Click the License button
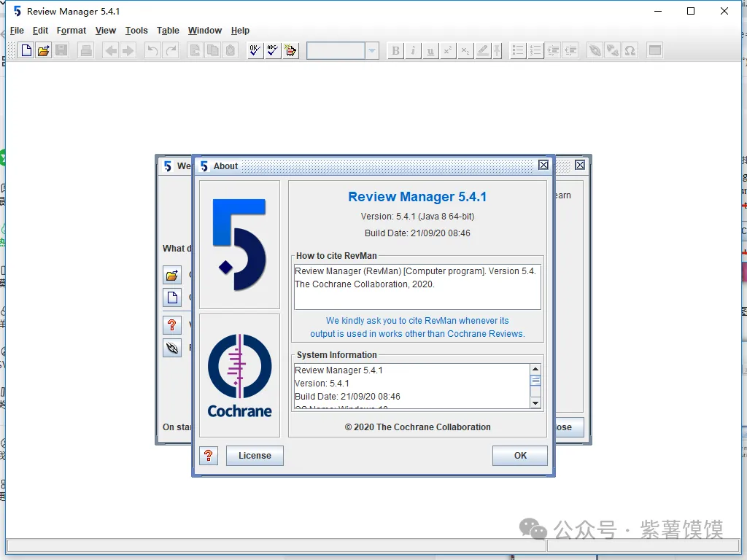This screenshot has height=560, width=747. (255, 456)
